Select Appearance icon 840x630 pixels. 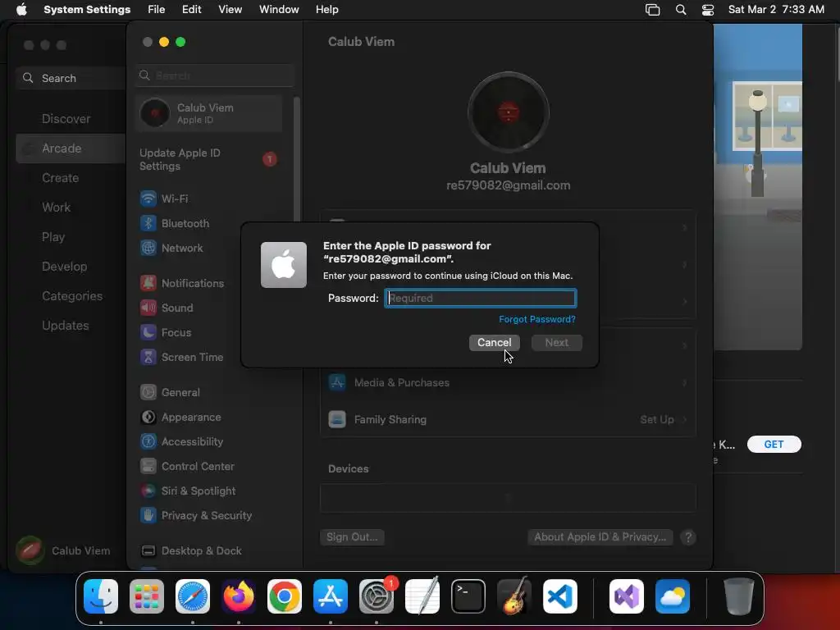[x=148, y=417]
